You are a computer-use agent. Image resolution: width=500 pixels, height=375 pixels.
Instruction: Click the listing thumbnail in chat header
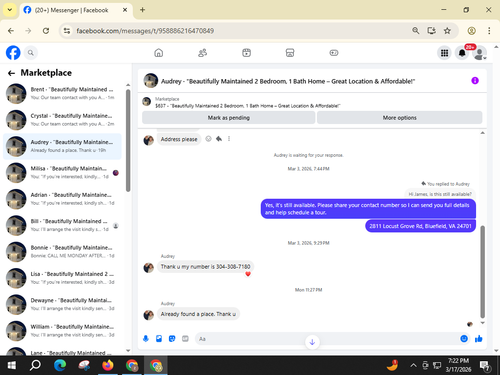(151, 81)
